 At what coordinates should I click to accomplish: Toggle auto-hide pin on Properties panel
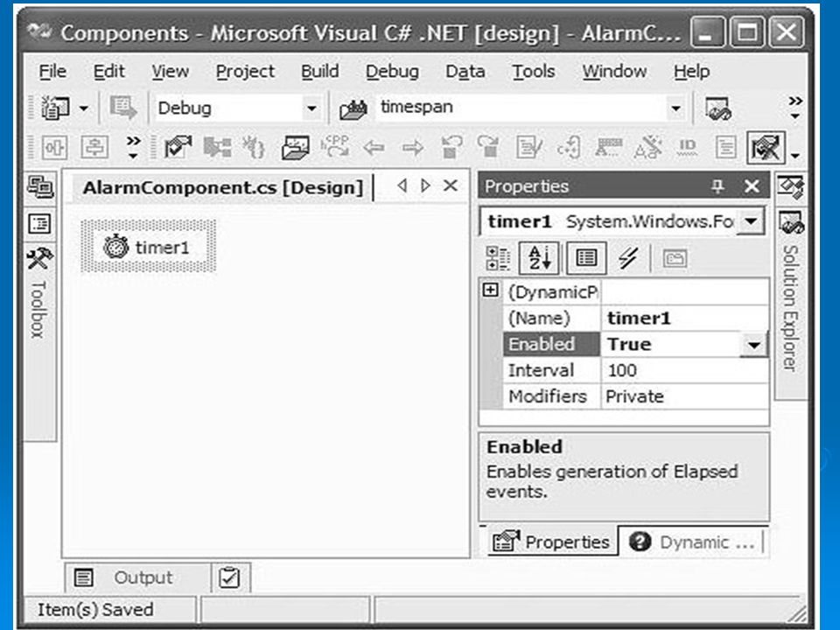tap(717, 186)
